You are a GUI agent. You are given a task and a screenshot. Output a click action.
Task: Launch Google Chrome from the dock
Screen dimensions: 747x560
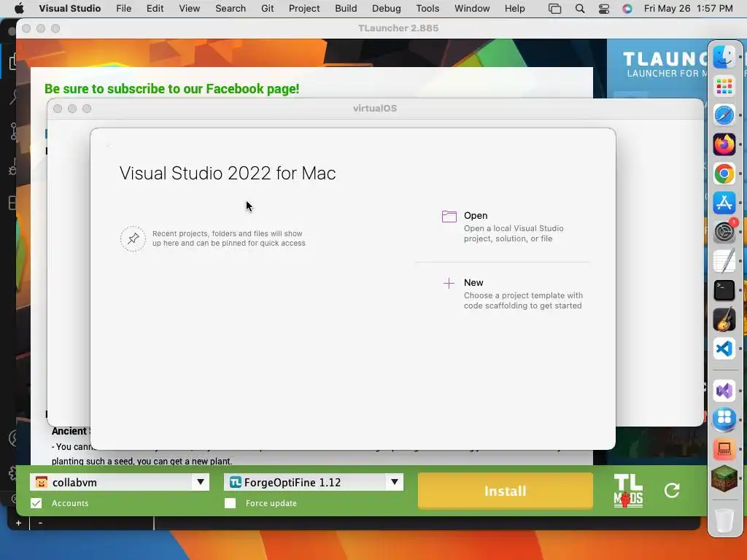tap(724, 174)
